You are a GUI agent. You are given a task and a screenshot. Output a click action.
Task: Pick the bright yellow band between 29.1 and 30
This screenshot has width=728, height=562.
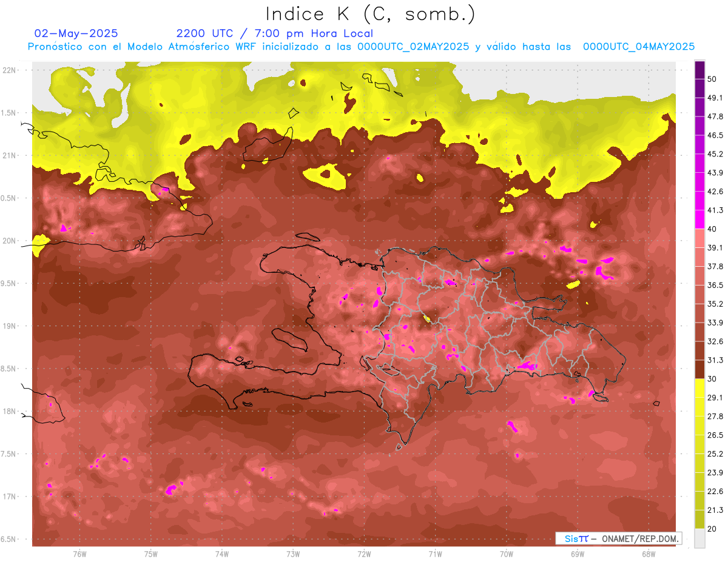pyautogui.click(x=699, y=388)
